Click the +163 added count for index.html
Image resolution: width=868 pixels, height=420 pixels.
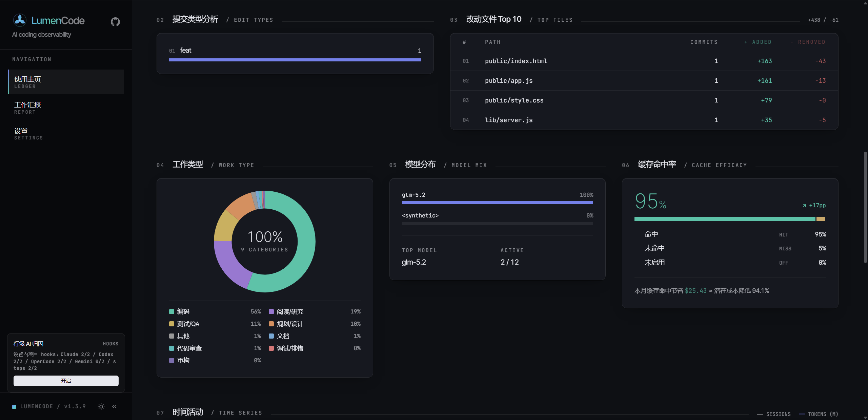click(x=765, y=61)
